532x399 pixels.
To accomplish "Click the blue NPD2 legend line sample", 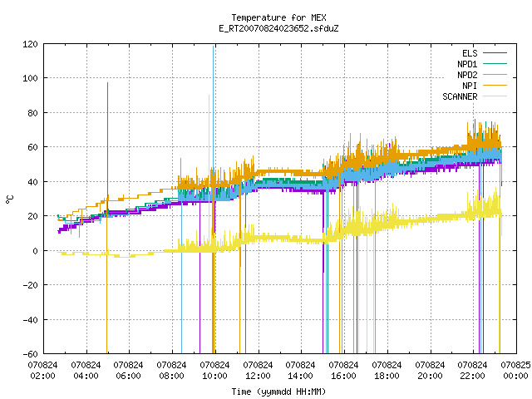I will tap(495, 74).
